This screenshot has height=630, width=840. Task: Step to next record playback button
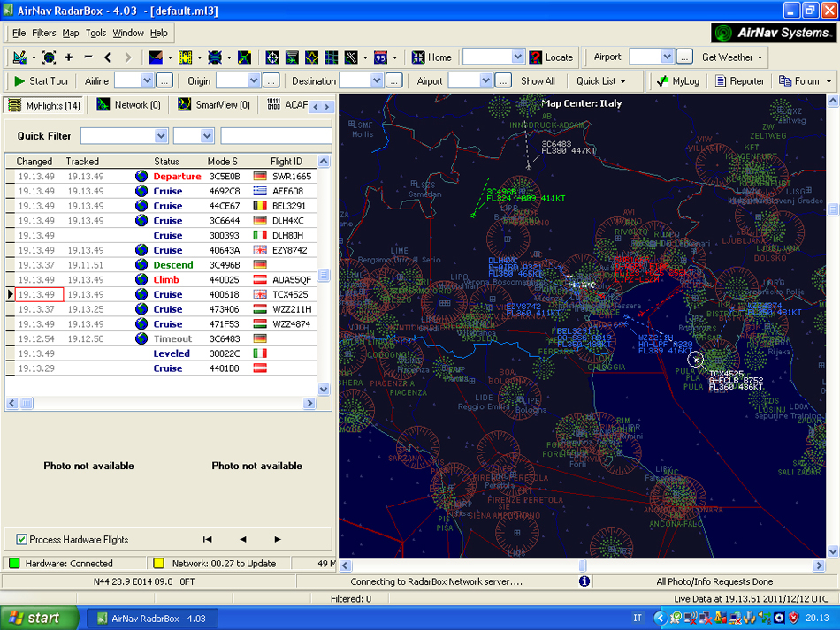278,539
